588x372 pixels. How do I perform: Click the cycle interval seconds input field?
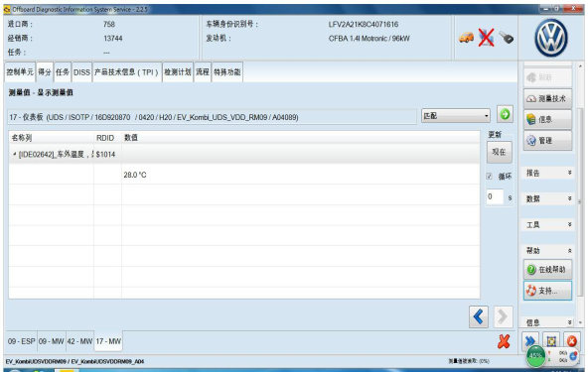point(495,196)
